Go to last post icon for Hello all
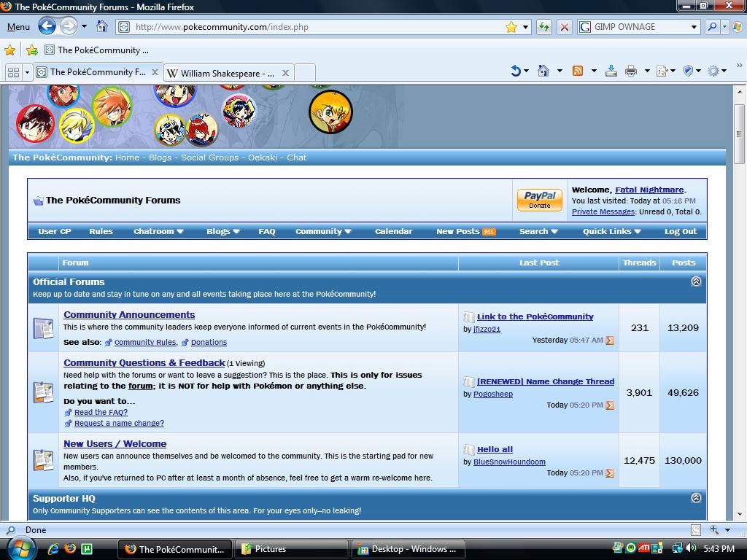Image resolution: width=747 pixels, height=560 pixels. coord(610,472)
